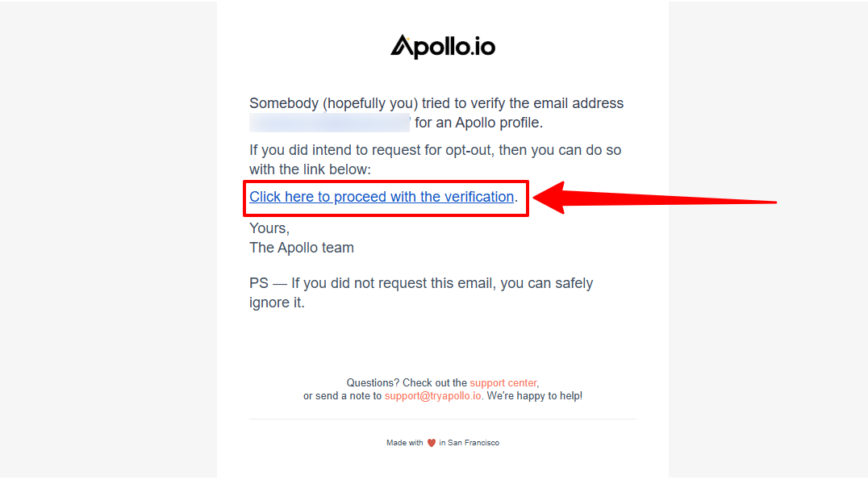Click 'in San Francisco' footer text
Screen dimensions: 868x480
[469, 443]
